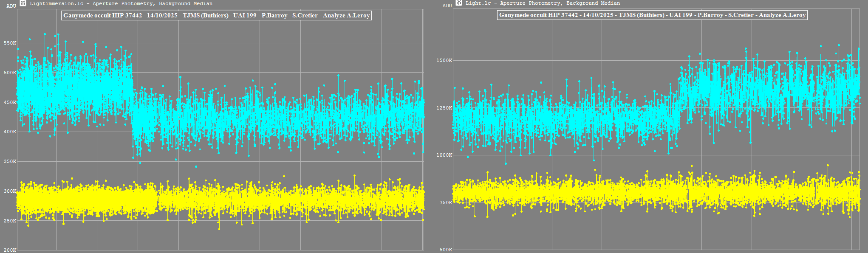Click the Lightimmersion.lc window icon
This screenshot has height=253, width=868.
(x=23, y=3)
